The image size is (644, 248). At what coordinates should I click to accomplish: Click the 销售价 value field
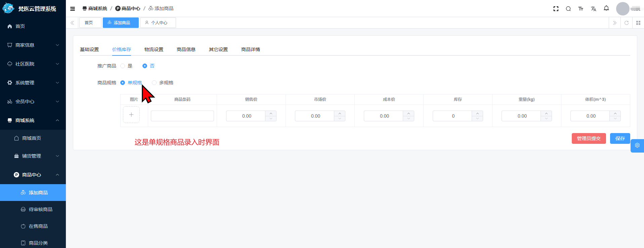click(x=247, y=116)
